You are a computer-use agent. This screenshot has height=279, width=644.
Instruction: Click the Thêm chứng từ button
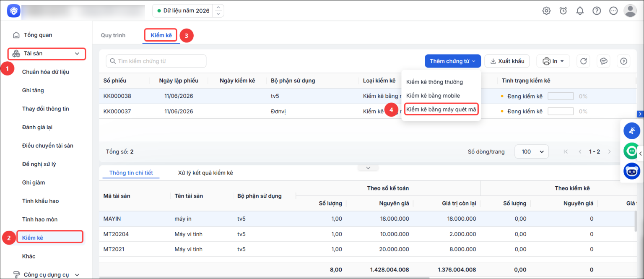click(452, 61)
